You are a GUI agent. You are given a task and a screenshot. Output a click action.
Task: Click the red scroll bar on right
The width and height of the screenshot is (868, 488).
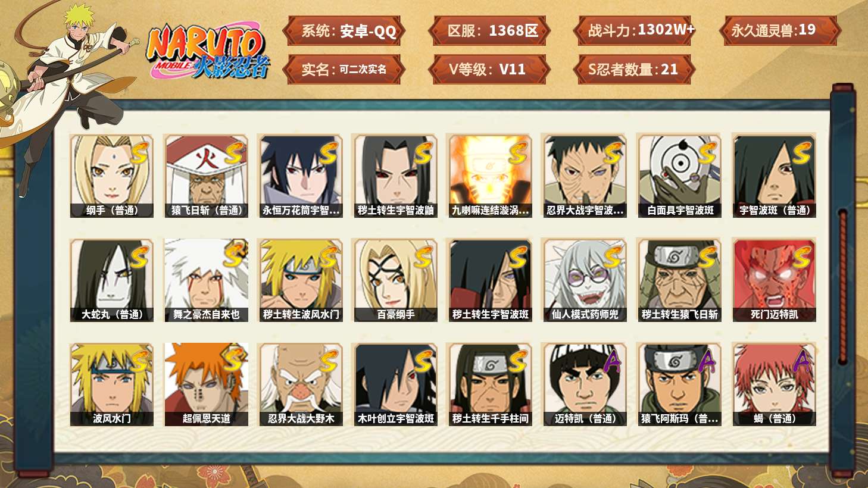click(842, 286)
